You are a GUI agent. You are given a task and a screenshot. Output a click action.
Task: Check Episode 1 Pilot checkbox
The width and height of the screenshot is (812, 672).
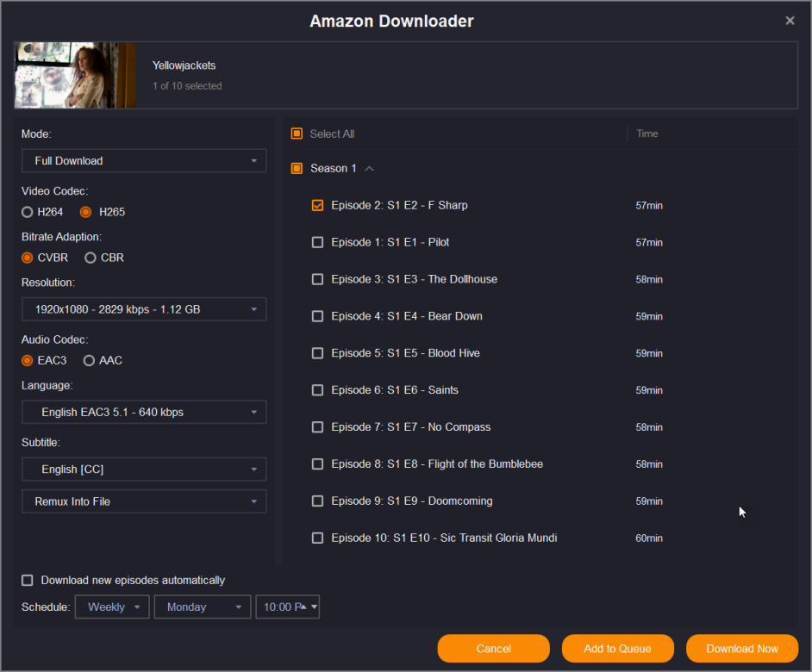pos(317,242)
